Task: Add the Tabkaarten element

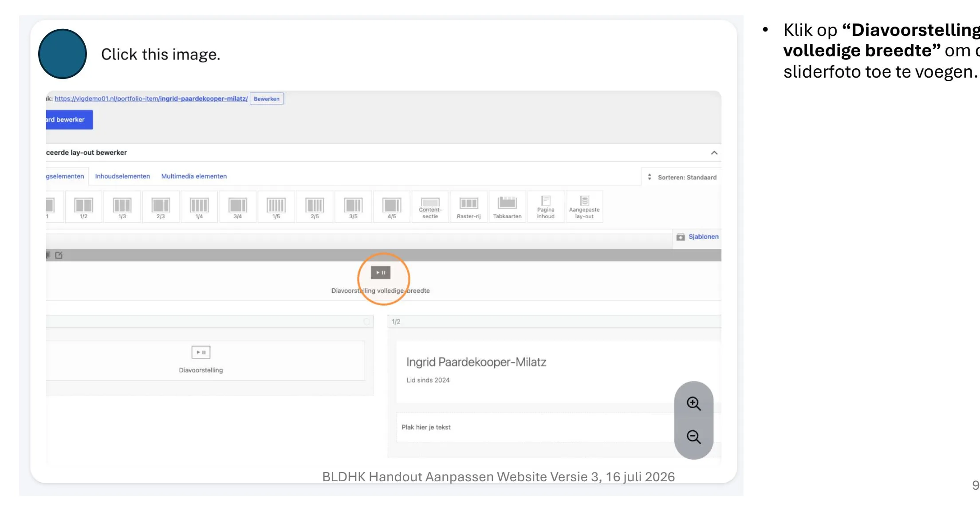Action: [x=507, y=207]
